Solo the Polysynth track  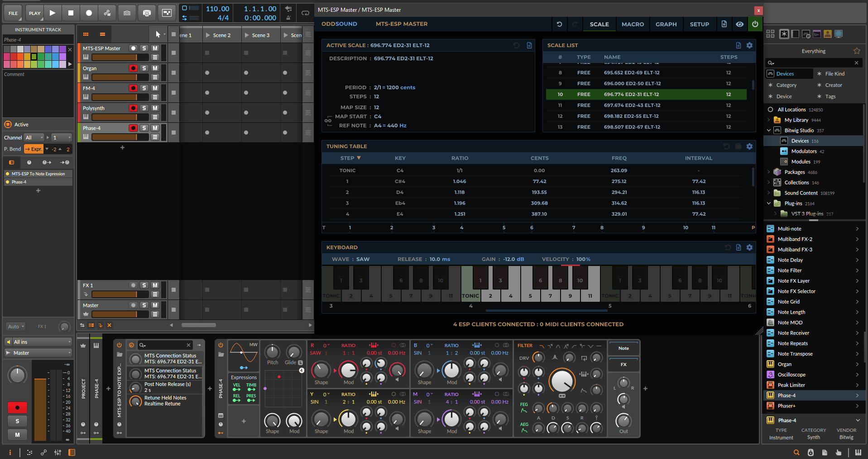pos(144,108)
